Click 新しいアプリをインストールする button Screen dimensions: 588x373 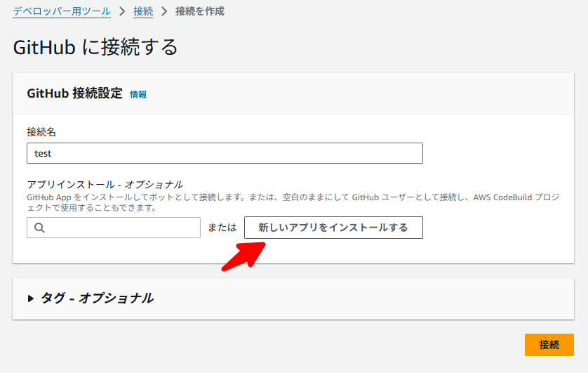tap(333, 228)
